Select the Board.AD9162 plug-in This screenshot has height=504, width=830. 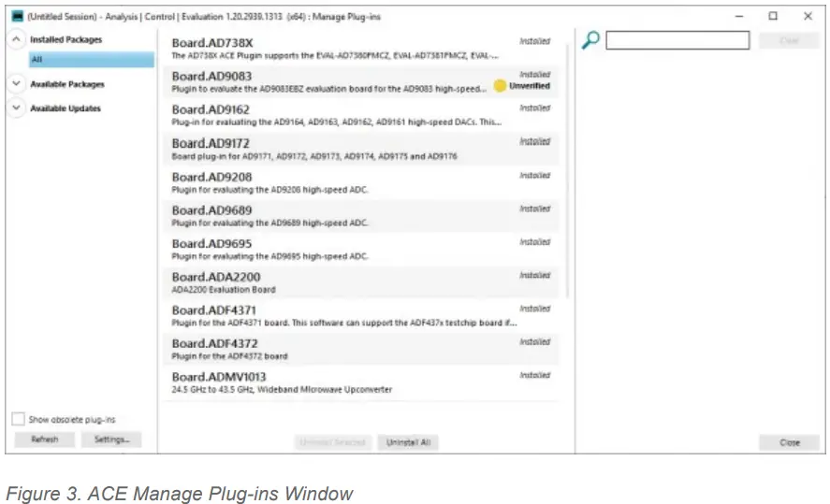(x=360, y=115)
